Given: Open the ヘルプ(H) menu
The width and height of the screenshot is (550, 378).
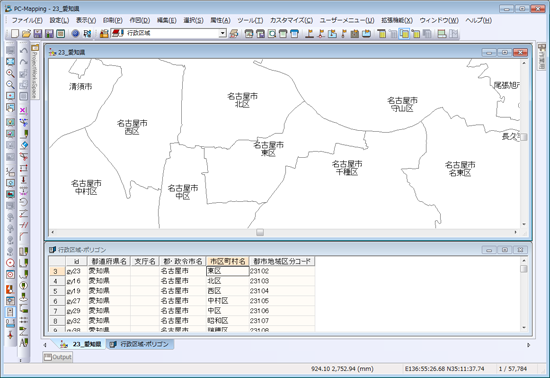Looking at the screenshot, I should point(478,20).
